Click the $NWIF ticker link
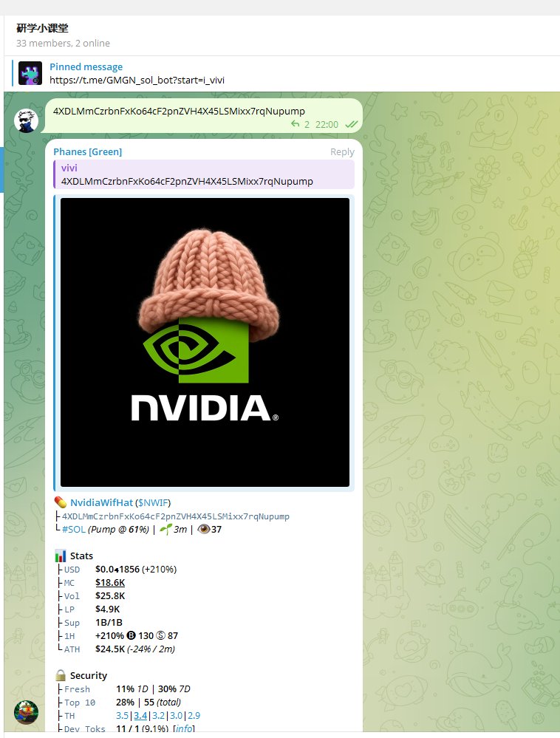 [153, 502]
